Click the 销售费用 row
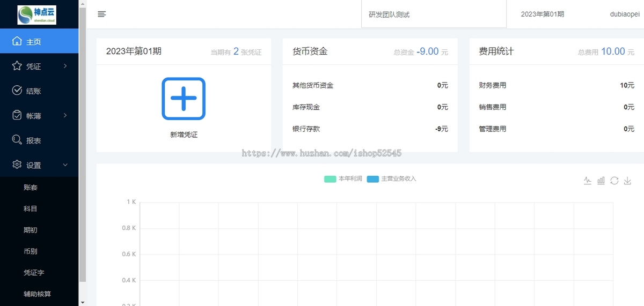This screenshot has height=306, width=644. pyautogui.click(x=557, y=107)
